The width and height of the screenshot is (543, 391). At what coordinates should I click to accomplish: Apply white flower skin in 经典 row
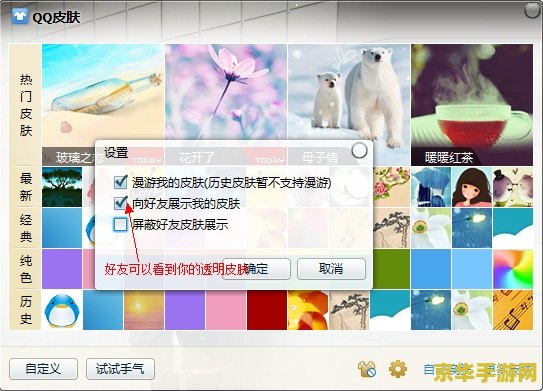431,228
